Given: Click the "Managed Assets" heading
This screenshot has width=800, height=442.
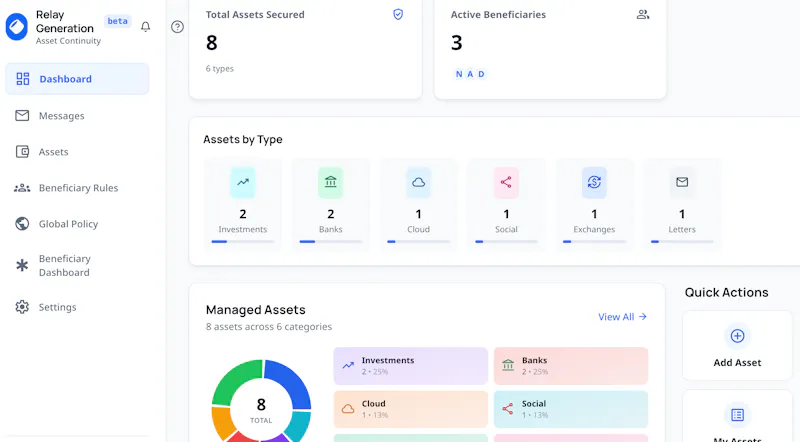Looking at the screenshot, I should [256, 310].
